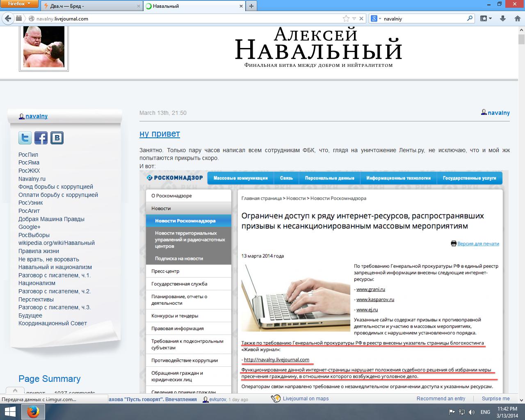Select the "Государственные услуги" tab

(469, 178)
